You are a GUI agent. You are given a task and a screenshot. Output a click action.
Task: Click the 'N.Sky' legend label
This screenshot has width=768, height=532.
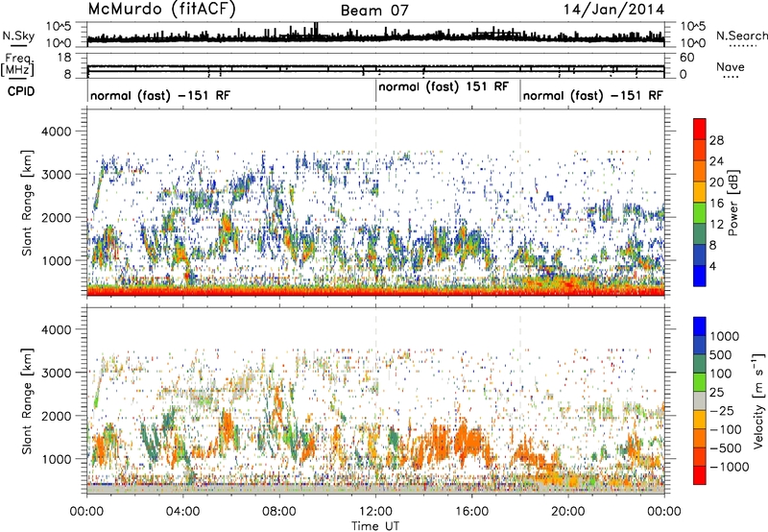click(18, 36)
